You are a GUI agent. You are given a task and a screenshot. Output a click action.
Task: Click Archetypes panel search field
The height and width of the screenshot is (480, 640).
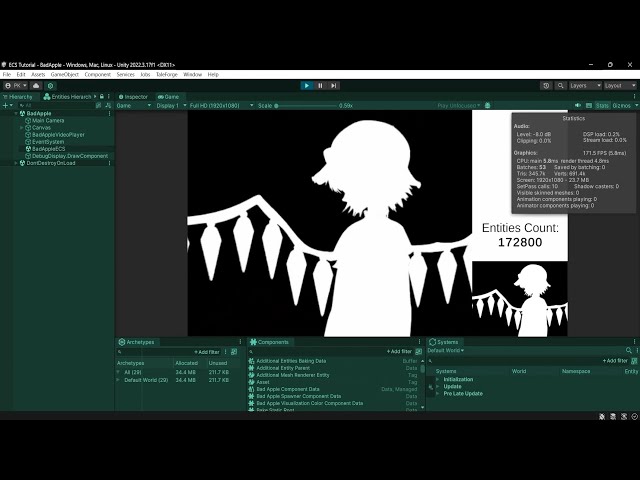click(x=155, y=352)
